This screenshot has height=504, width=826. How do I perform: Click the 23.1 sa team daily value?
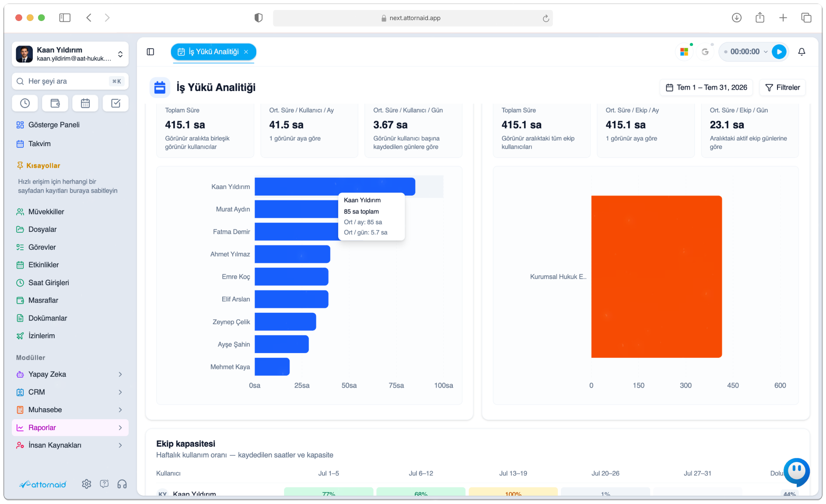point(727,125)
